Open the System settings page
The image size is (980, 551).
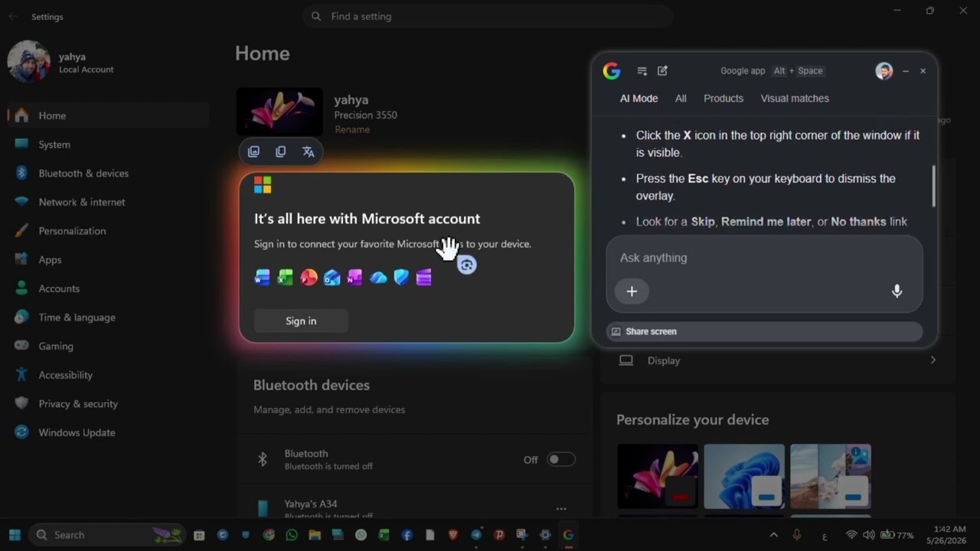107,145
